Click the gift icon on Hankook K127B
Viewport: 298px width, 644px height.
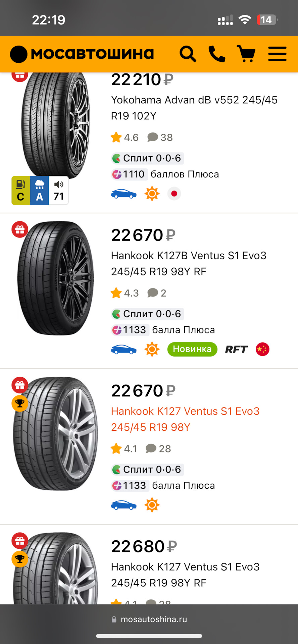pos(20,230)
